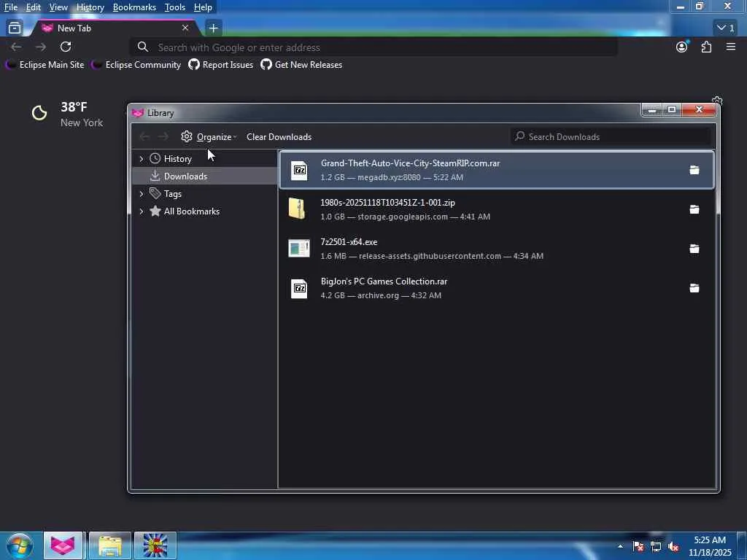Viewport: 747px width, 560px height.
Task: Open File Explorer from the taskbar
Action: click(109, 545)
